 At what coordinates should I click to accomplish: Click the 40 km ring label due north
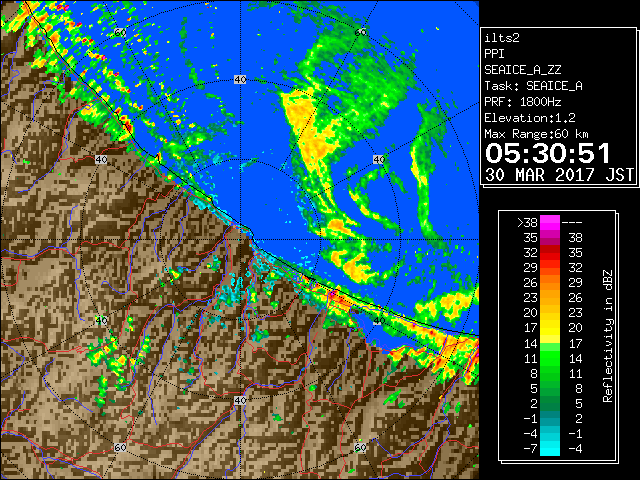tap(240, 80)
